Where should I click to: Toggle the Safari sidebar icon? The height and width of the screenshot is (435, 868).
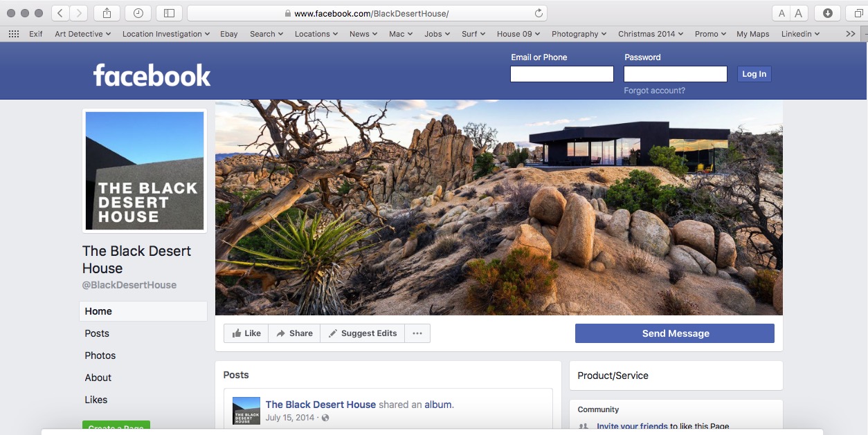coord(169,13)
